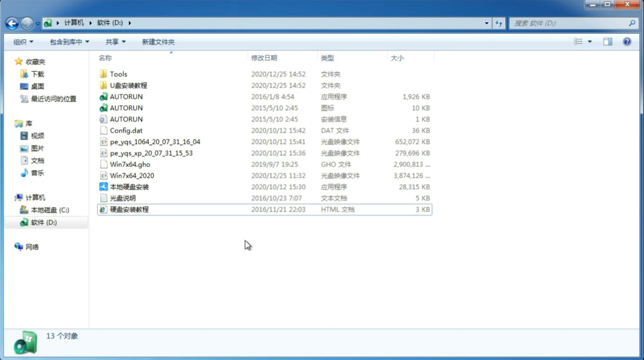Viewport: 644px width, 360px height.
Task: Open Win7x64.gho Ghost file
Action: pyautogui.click(x=130, y=164)
